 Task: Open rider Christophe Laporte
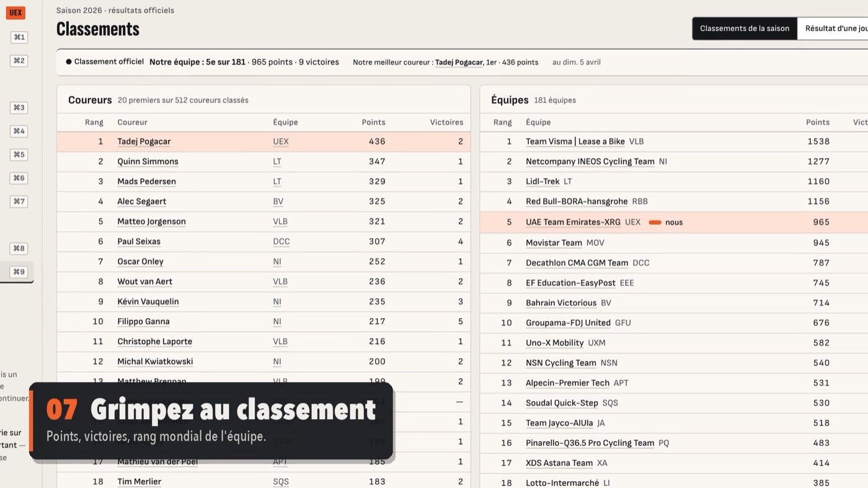point(154,342)
